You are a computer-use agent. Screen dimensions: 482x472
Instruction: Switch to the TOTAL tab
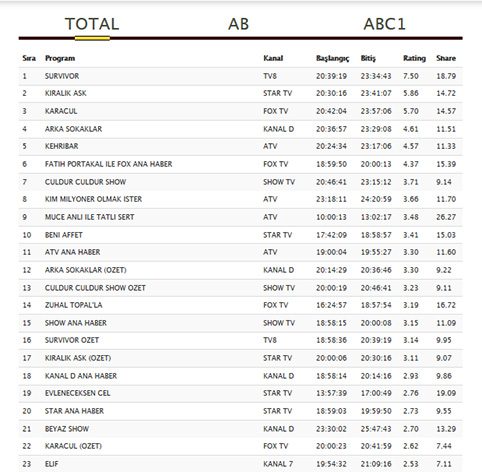pos(92,24)
